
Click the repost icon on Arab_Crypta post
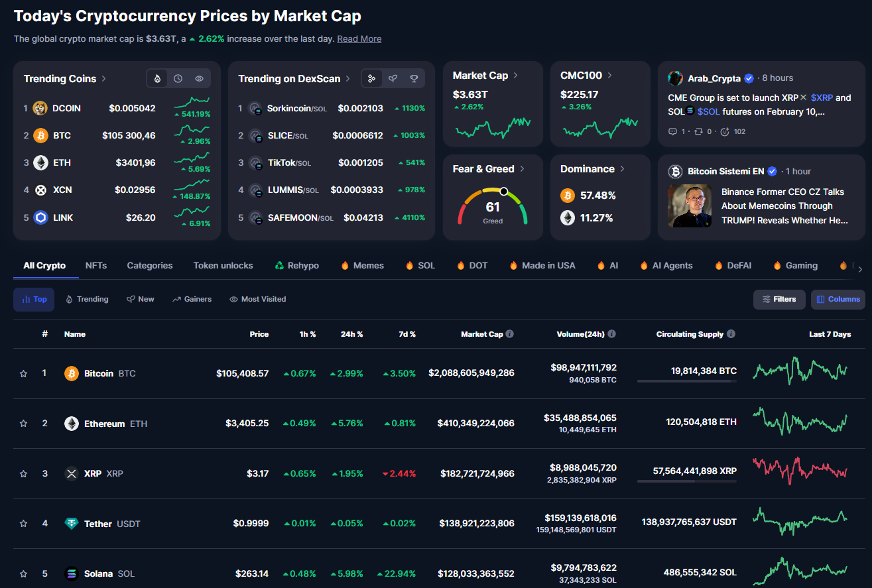pos(698,132)
